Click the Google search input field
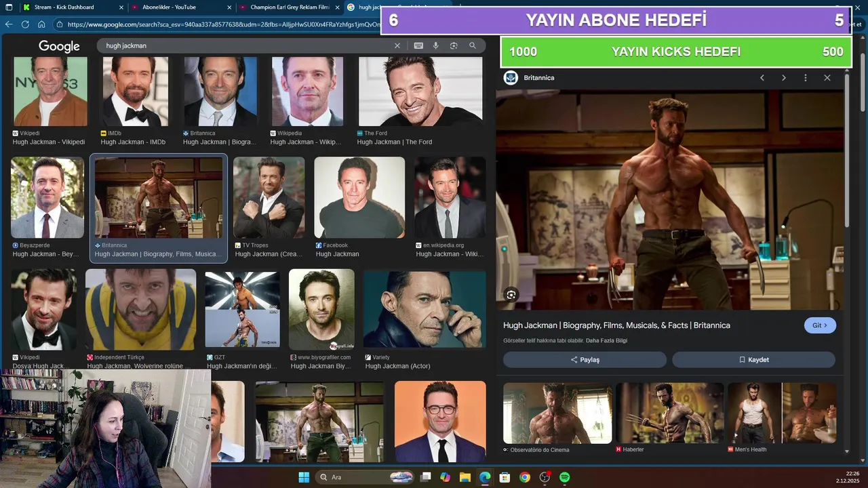868x488 pixels. [x=247, y=45]
